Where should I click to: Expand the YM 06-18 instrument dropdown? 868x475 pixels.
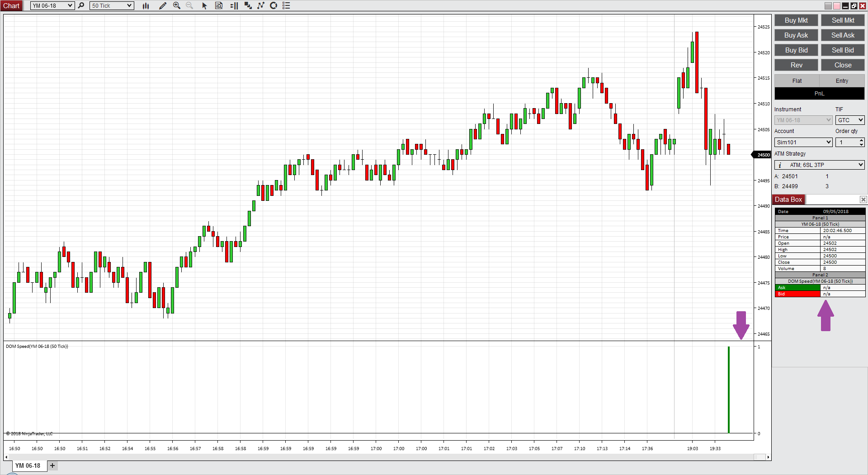(x=52, y=5)
